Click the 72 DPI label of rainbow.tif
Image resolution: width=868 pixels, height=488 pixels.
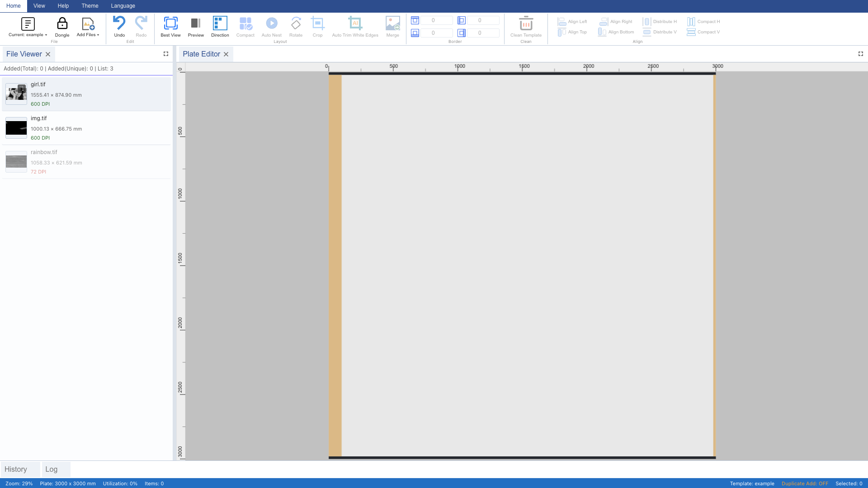tap(38, 172)
